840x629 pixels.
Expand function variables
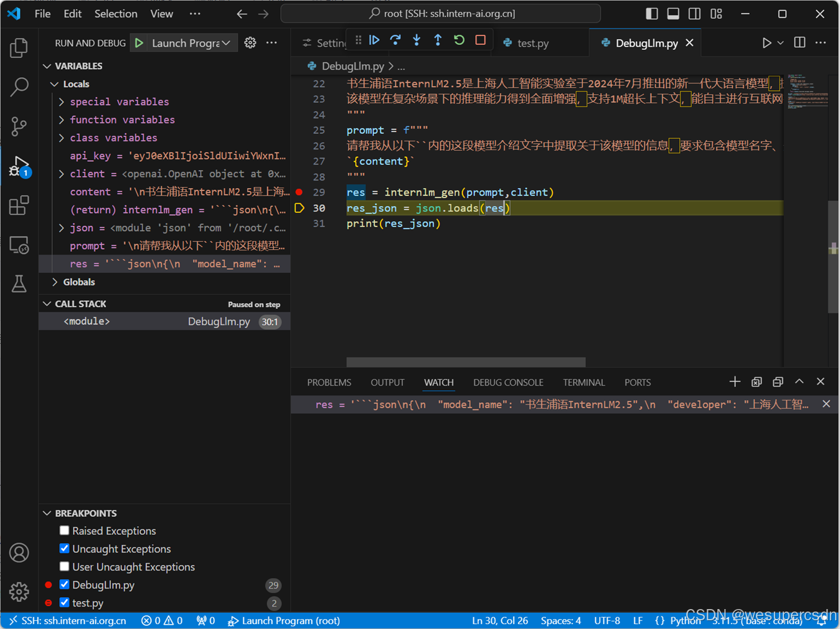click(61, 120)
